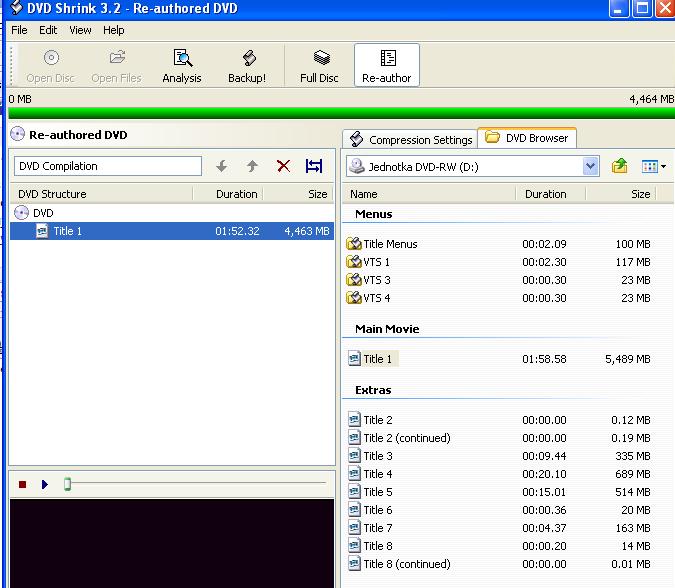Open the DVD drive dropdown

590,166
